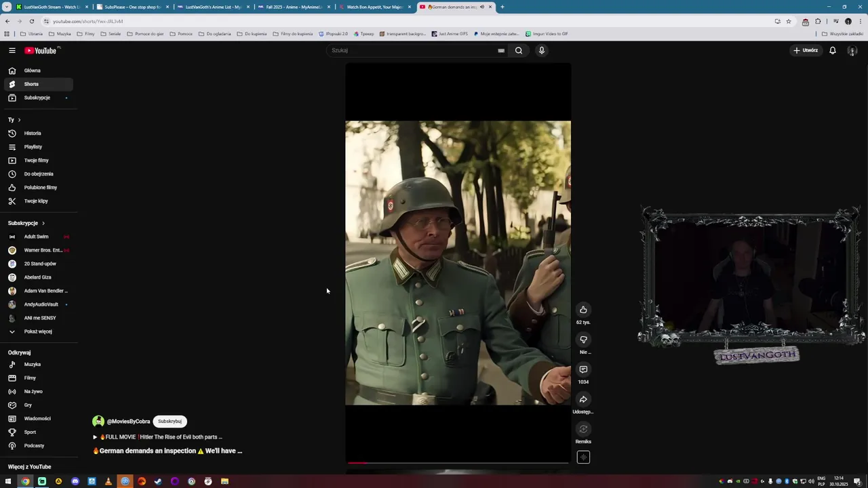Mute the German demands tab audio
Viewport: 868px width, 488px height.
tap(482, 7)
